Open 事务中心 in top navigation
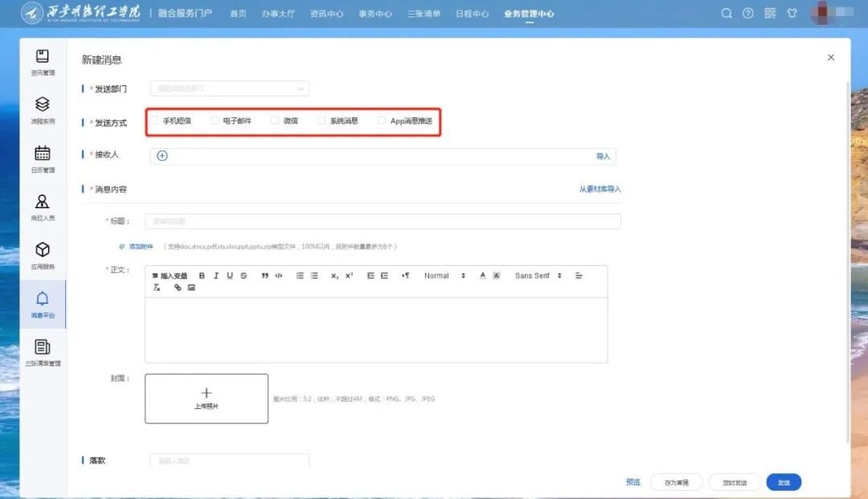 tap(375, 14)
